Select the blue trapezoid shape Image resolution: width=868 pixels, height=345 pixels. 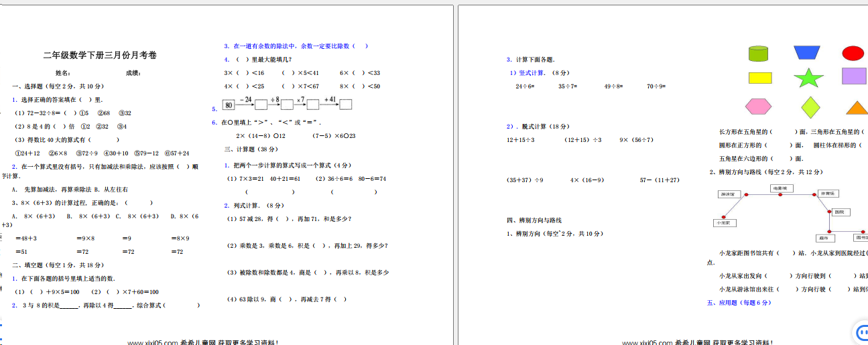click(x=807, y=53)
